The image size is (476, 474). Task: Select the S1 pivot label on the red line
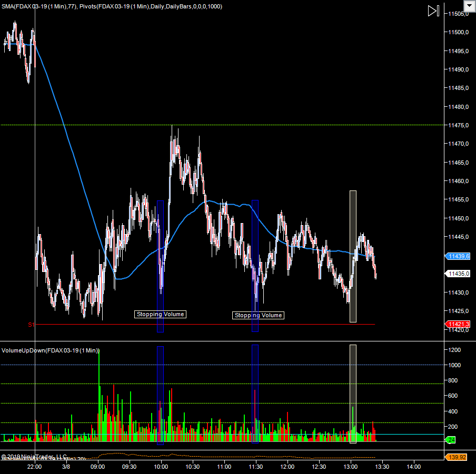tap(31, 325)
